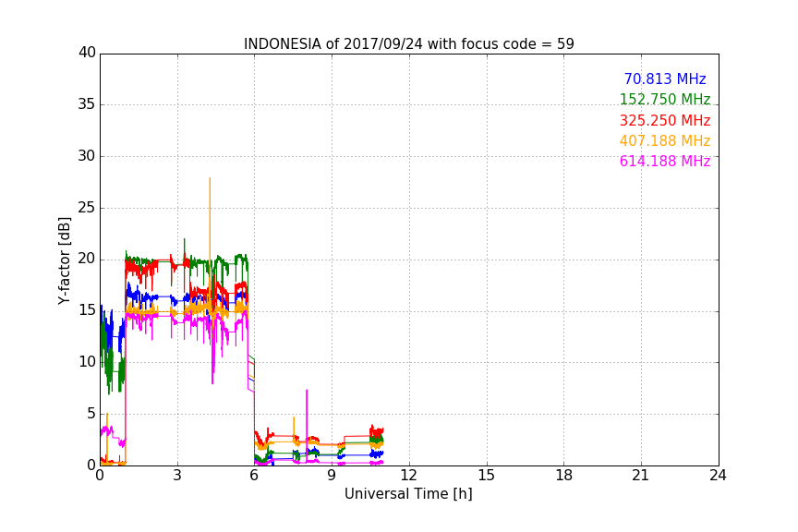The height and width of the screenshot is (532, 798).
Task: Click the x-axis tick label 6
Action: [255, 476]
